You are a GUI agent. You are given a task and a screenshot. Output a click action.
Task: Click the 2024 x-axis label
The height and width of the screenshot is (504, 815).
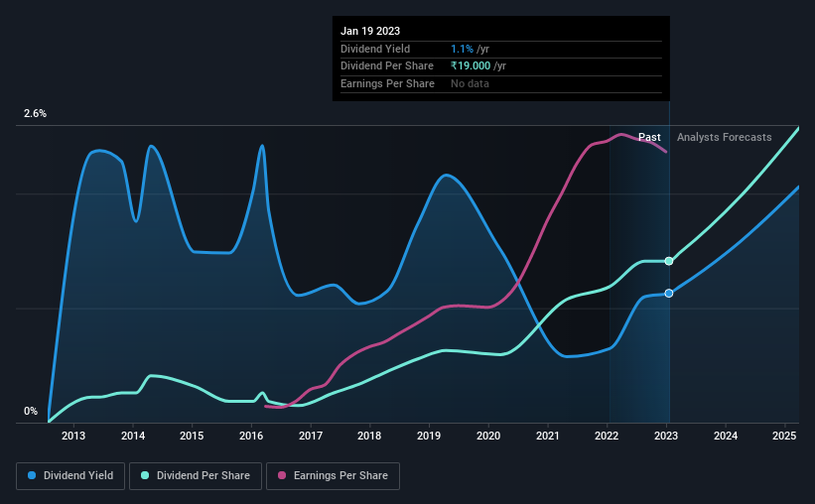point(726,436)
